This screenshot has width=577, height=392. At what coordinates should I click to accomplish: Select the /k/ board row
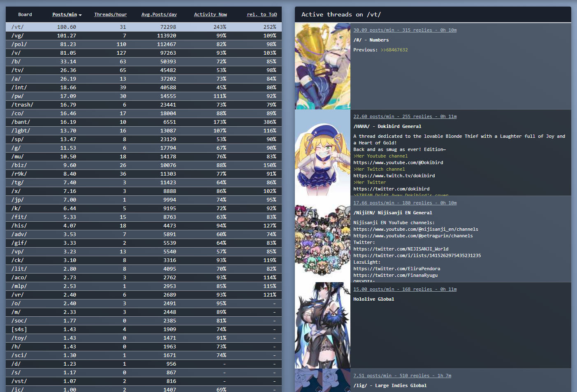pos(144,209)
